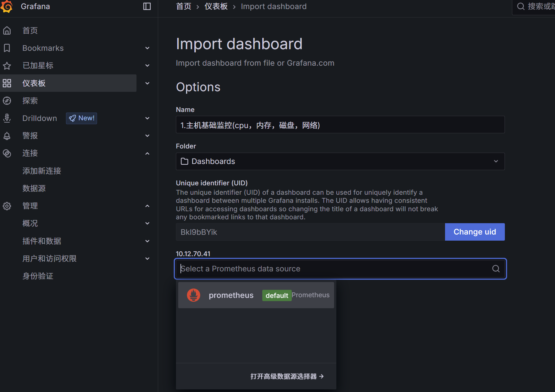Open 概况 under administration
Screen dimensions: 555x392
point(30,223)
